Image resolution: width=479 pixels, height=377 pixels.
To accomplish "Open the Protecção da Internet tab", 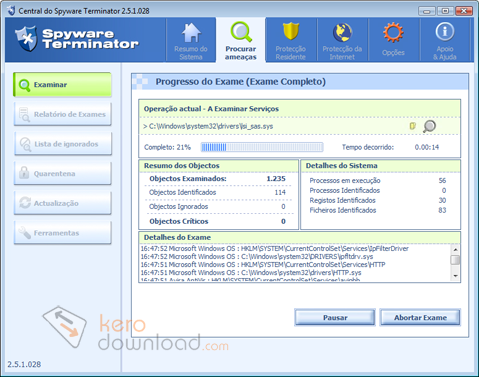I will click(x=342, y=41).
